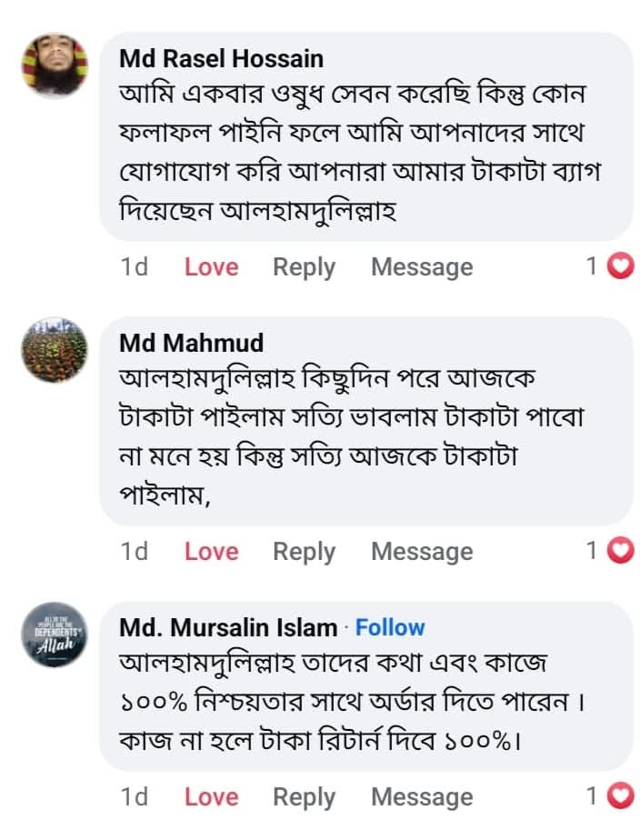The height and width of the screenshot is (840, 640).
Task: Reply to Md Mahmud's comment
Action: click(x=304, y=552)
